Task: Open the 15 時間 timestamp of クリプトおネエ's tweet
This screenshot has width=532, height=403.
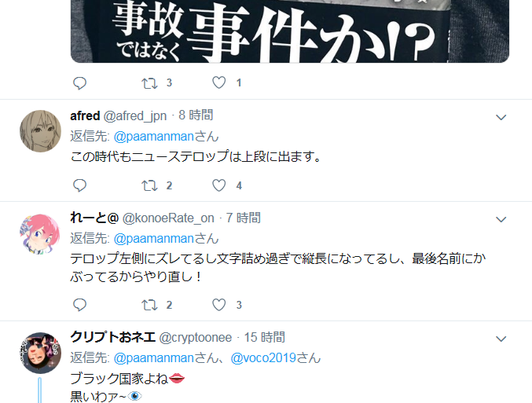Action: tap(265, 337)
